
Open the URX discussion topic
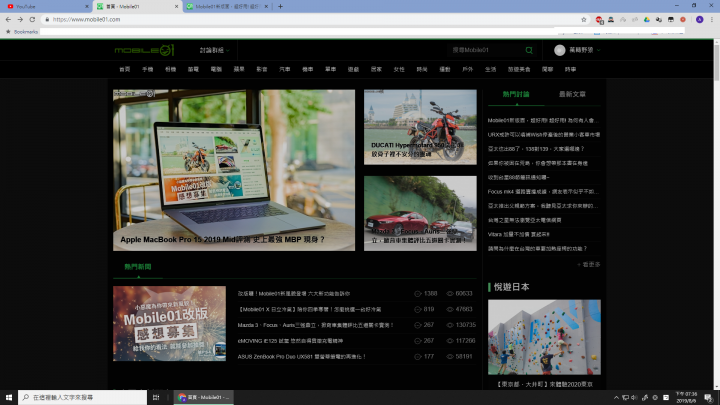pyautogui.click(x=544, y=135)
